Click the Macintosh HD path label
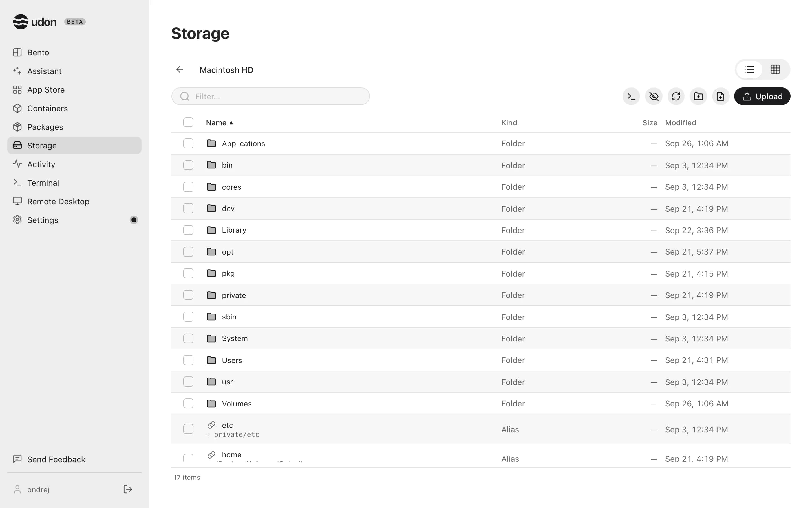 pyautogui.click(x=226, y=70)
